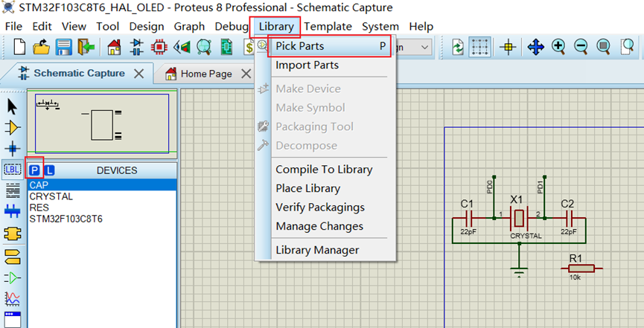Save the project with the floppy icon
The image size is (644, 328).
[x=64, y=47]
